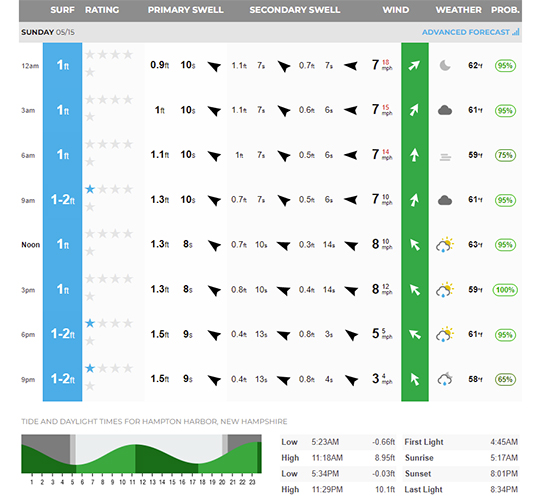This screenshot has height=499, width=533.
Task: Select the 3am cloud weather icon
Action: coord(445,110)
